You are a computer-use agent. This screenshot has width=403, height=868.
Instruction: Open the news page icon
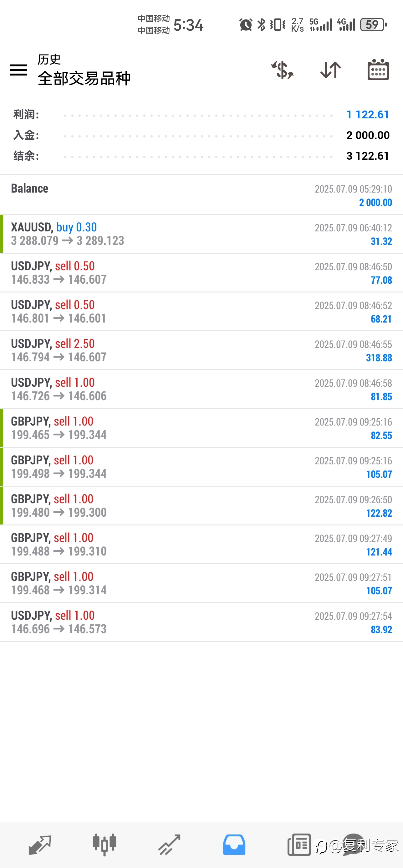tap(299, 845)
